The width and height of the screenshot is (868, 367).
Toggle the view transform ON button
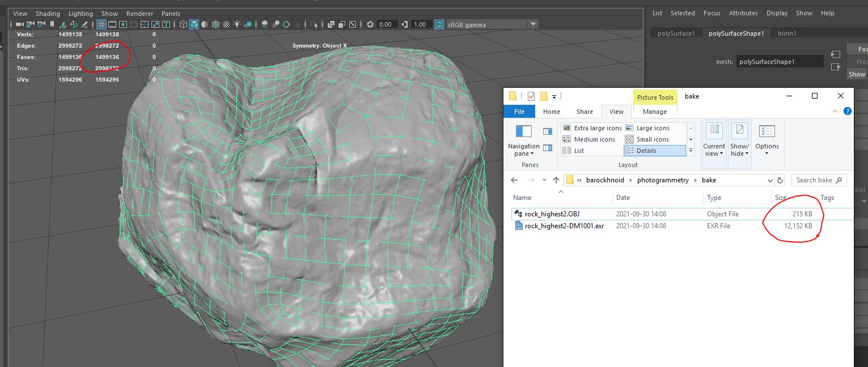(439, 24)
